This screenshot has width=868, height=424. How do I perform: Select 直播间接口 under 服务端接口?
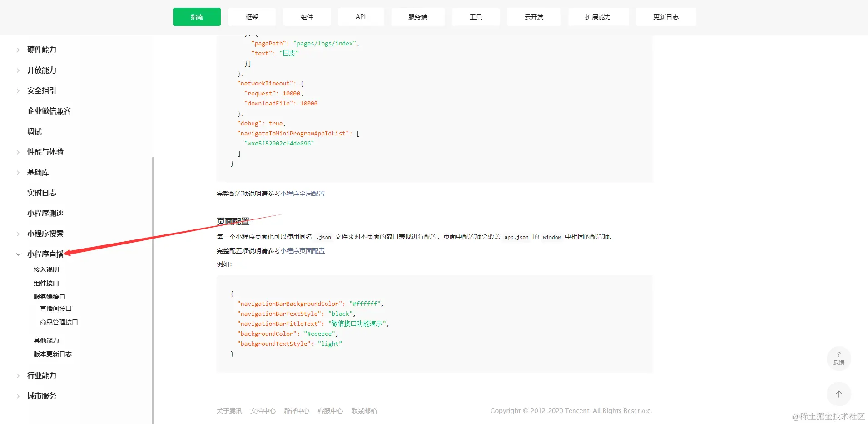[x=55, y=308]
